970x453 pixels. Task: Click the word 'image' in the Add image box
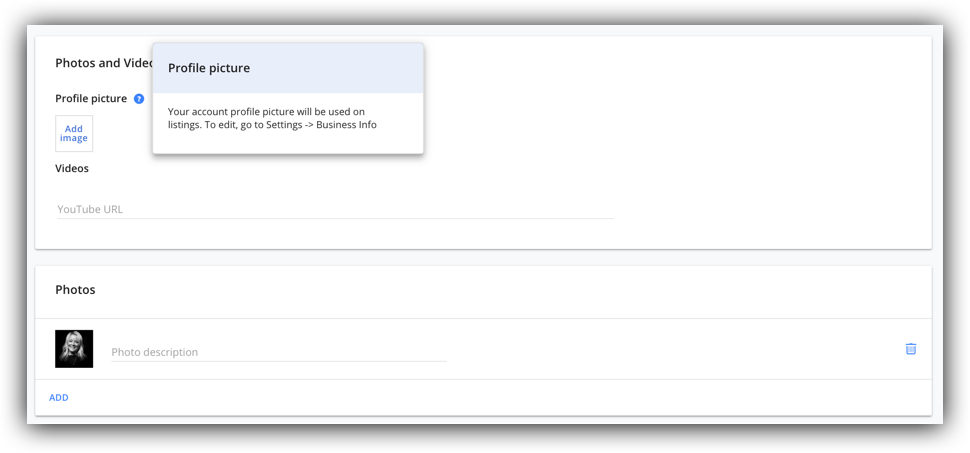click(74, 138)
